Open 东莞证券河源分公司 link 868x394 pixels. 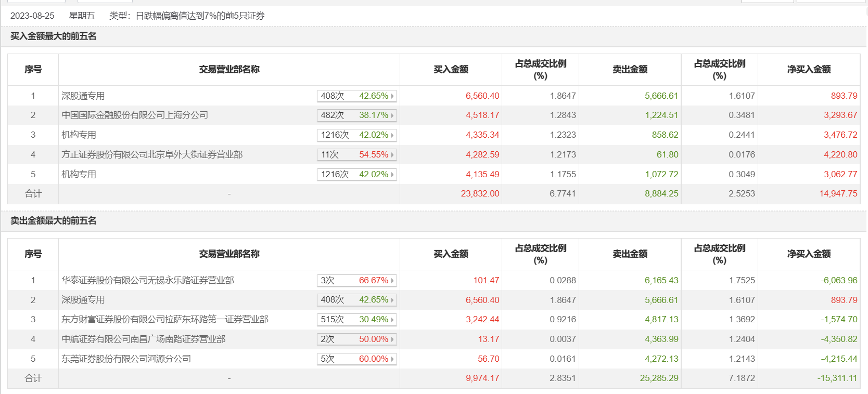126,359
